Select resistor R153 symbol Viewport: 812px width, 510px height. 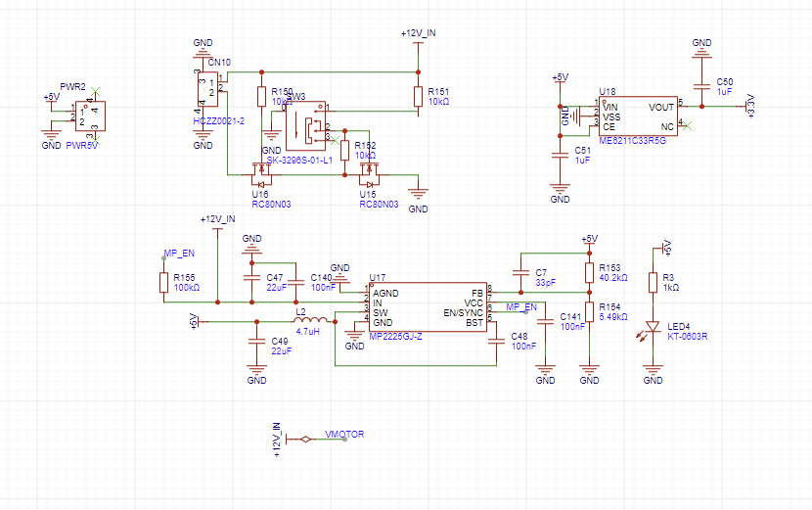click(589, 273)
